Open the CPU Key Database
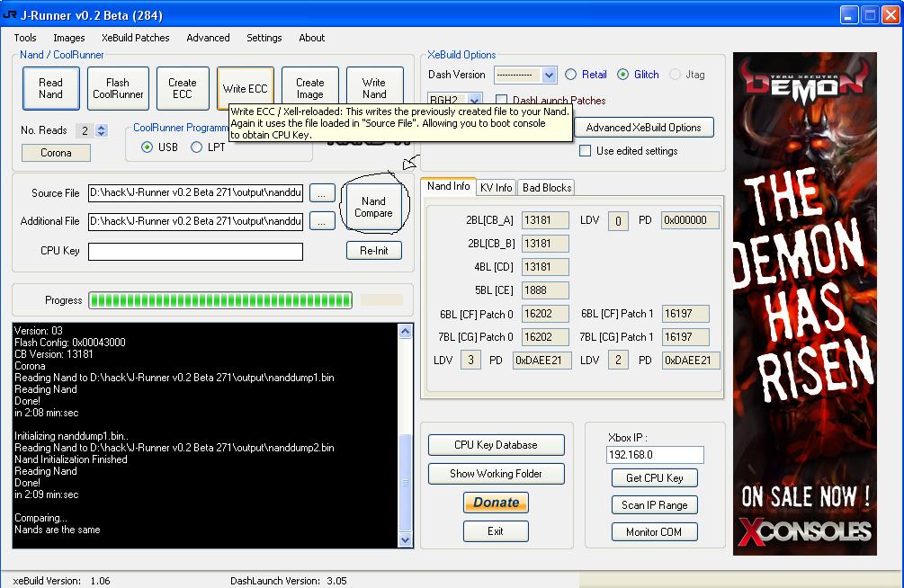 (496, 445)
